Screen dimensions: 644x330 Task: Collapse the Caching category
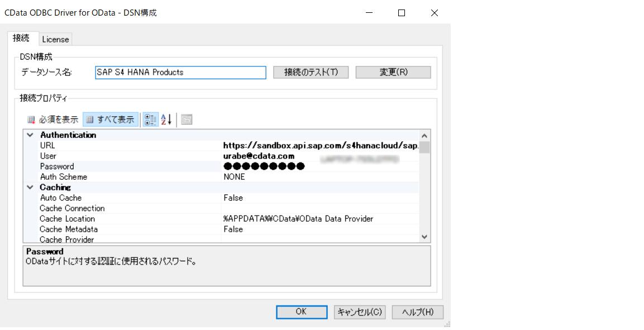pyautogui.click(x=30, y=187)
